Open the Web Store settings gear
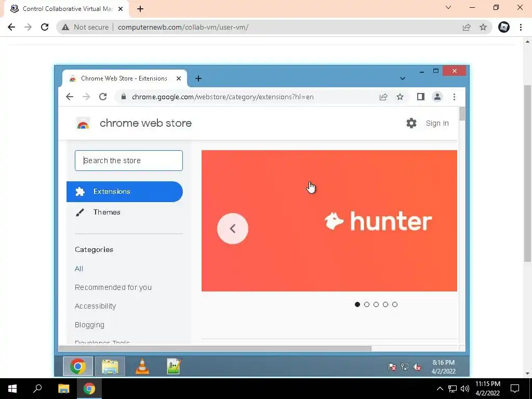The height and width of the screenshot is (399, 532). (x=411, y=123)
